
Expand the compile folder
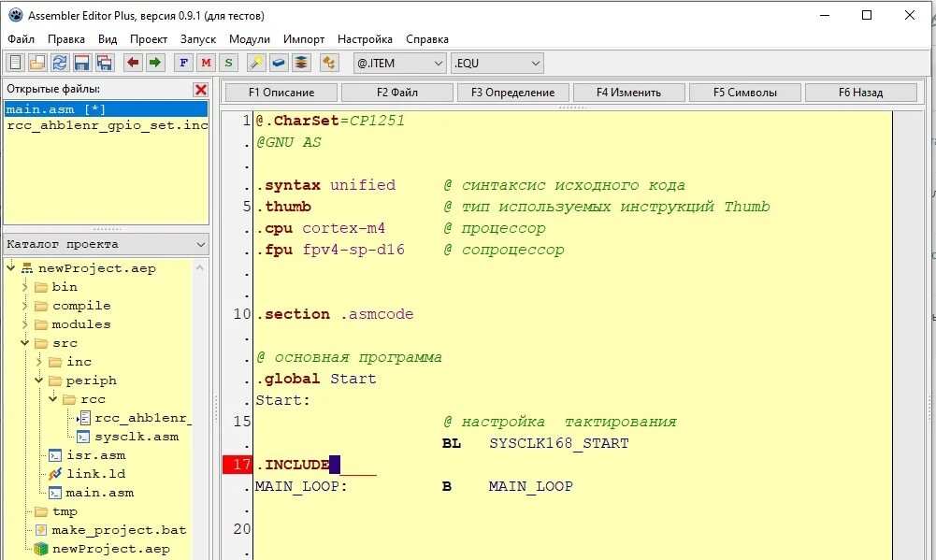click(24, 306)
